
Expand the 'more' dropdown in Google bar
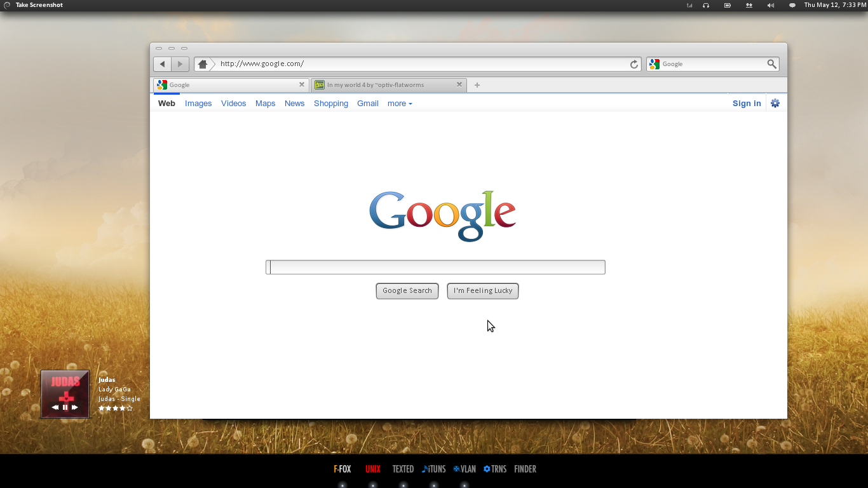pyautogui.click(x=400, y=104)
